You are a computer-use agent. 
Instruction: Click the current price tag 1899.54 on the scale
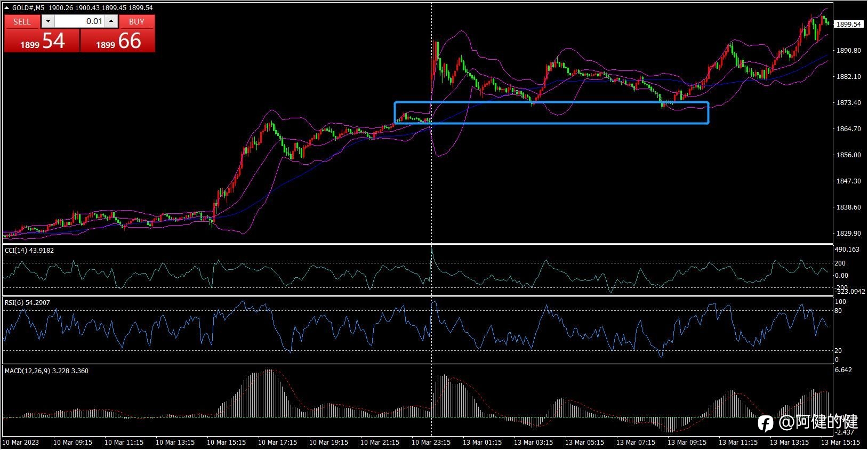(848, 24)
